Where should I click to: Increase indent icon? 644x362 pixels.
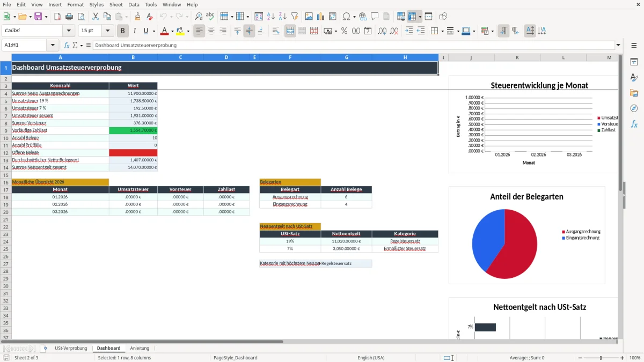(409, 31)
